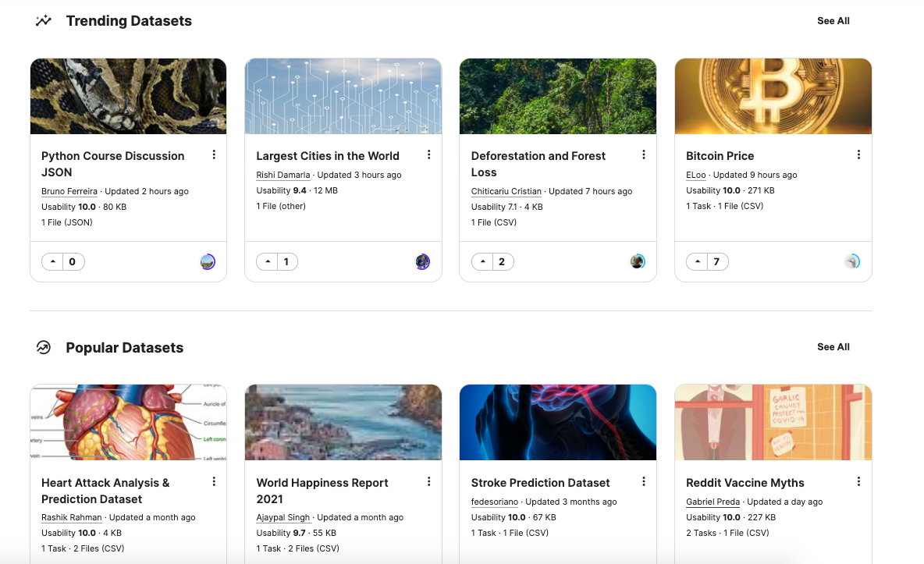The width and height of the screenshot is (924, 564).
Task: Open Gabriel Preda's profile
Action: tap(713, 502)
